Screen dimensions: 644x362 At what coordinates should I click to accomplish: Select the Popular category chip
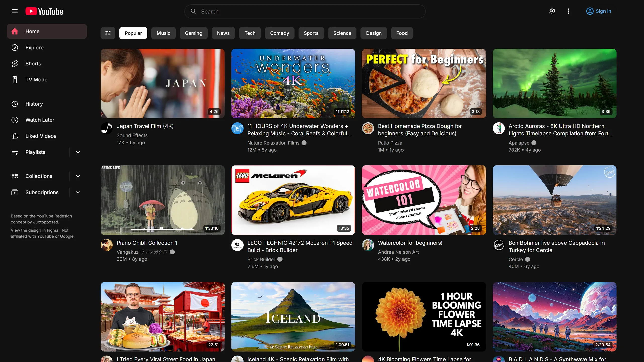click(x=133, y=33)
